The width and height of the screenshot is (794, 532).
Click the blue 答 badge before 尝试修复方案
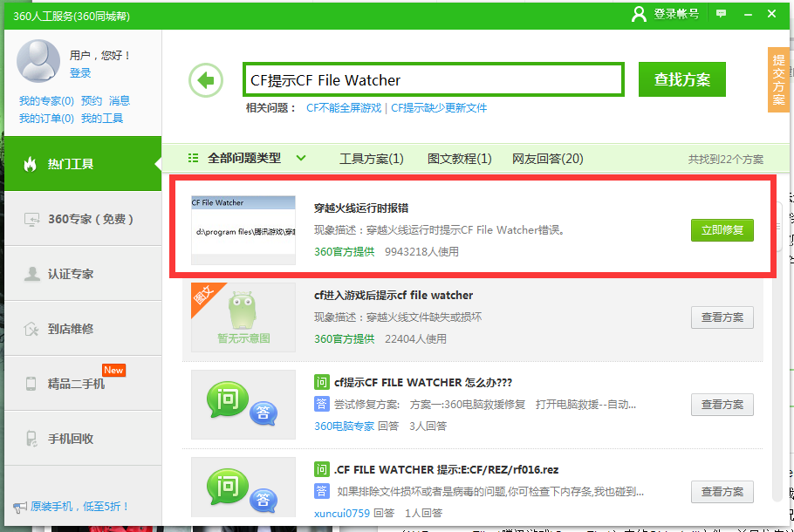(x=322, y=404)
